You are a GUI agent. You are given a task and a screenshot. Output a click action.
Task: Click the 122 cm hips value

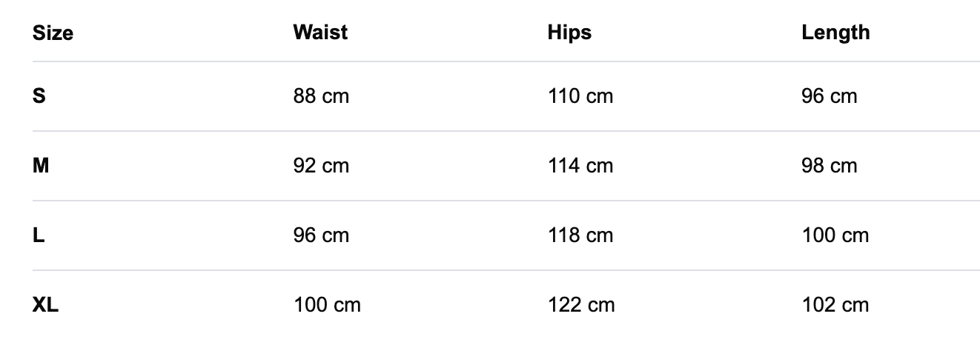click(x=581, y=305)
